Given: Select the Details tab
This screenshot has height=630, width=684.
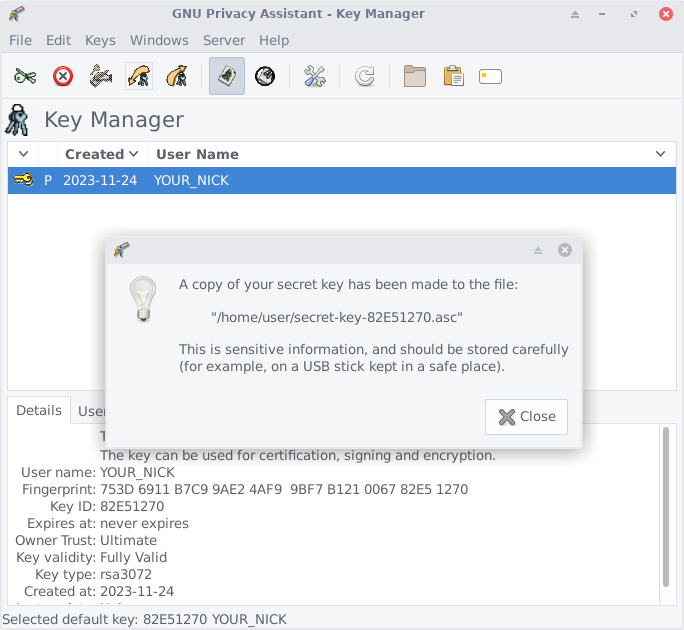Looking at the screenshot, I should pyautogui.click(x=39, y=411).
